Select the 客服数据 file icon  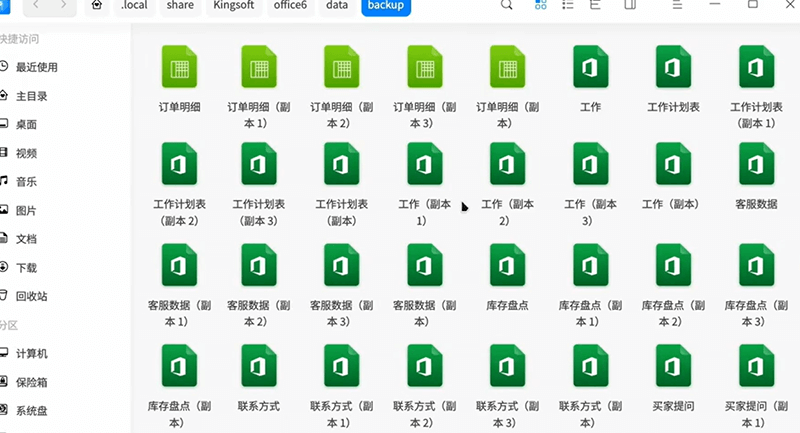pos(756,164)
